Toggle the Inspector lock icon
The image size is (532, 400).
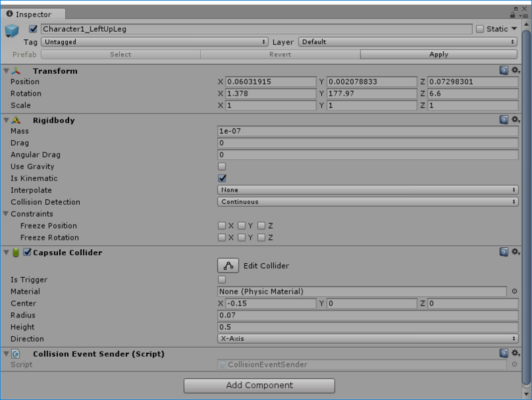pos(512,15)
